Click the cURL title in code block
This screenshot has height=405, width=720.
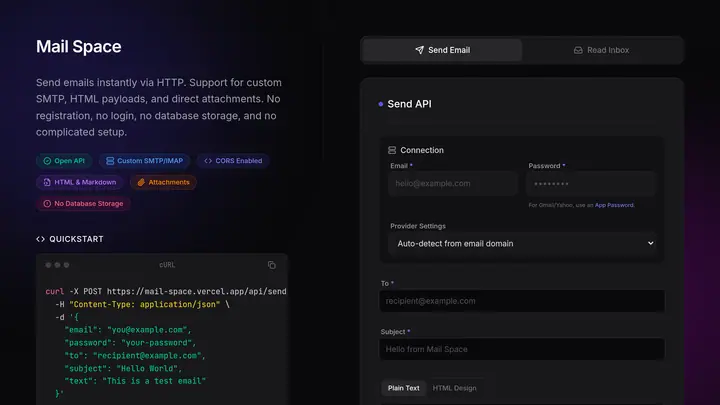pyautogui.click(x=167, y=265)
